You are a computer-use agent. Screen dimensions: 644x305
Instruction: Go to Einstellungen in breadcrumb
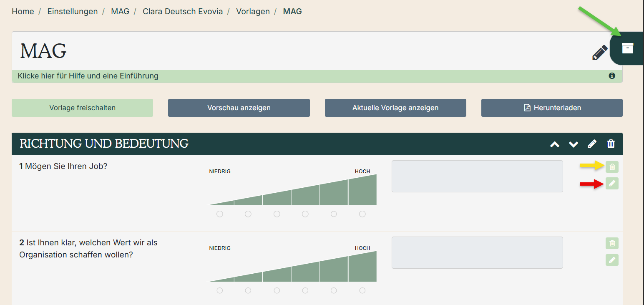coord(72,12)
